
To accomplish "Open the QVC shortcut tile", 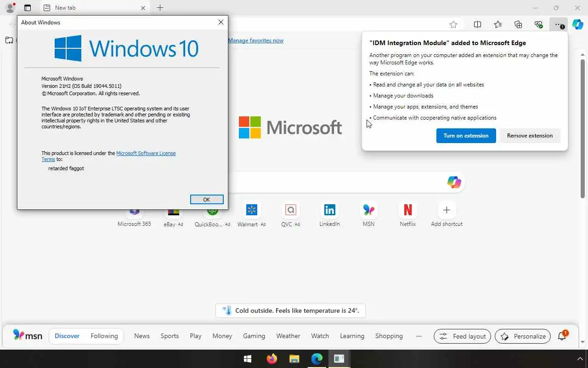I will click(290, 215).
